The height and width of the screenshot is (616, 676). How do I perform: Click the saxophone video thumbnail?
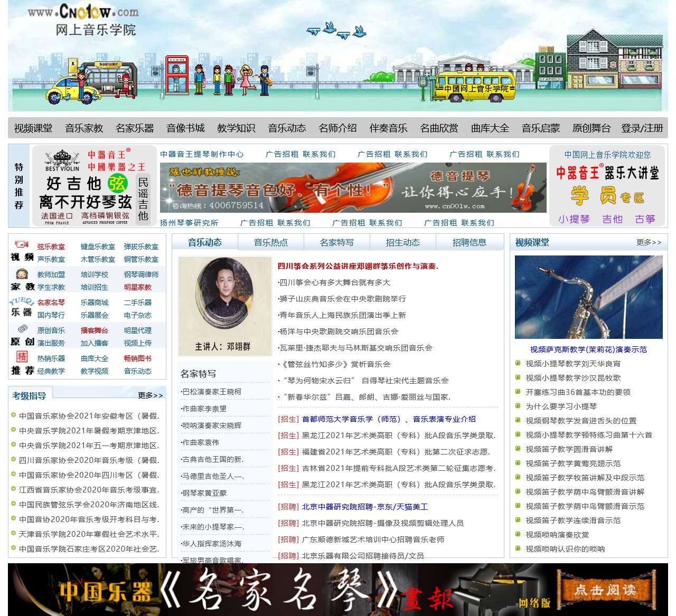click(x=588, y=297)
